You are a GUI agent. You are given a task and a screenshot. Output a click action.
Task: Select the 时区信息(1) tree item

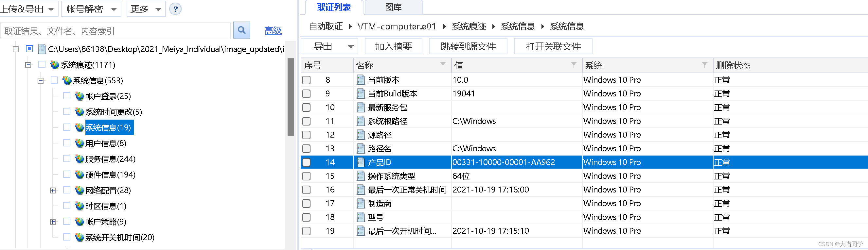click(105, 206)
